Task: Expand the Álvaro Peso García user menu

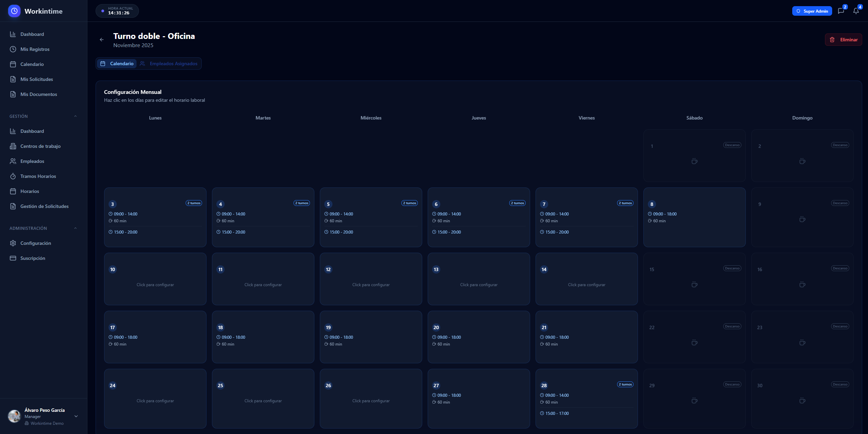Action: point(76,416)
